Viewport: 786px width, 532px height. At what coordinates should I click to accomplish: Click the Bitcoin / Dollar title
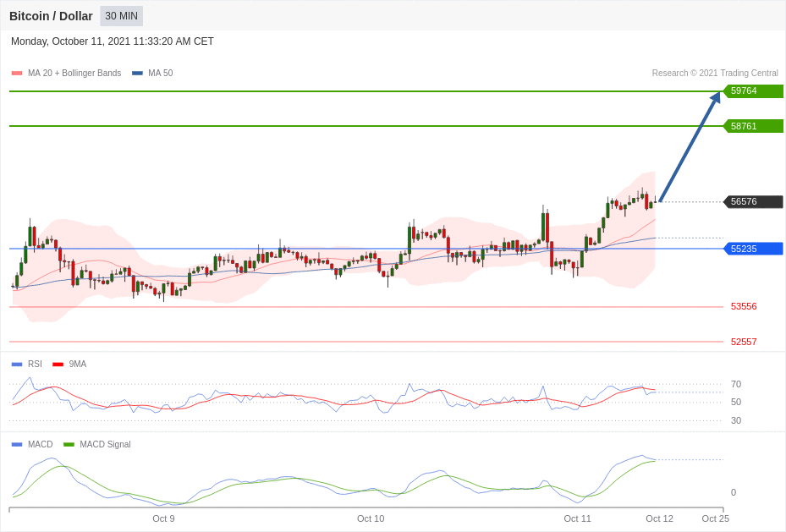tap(51, 16)
